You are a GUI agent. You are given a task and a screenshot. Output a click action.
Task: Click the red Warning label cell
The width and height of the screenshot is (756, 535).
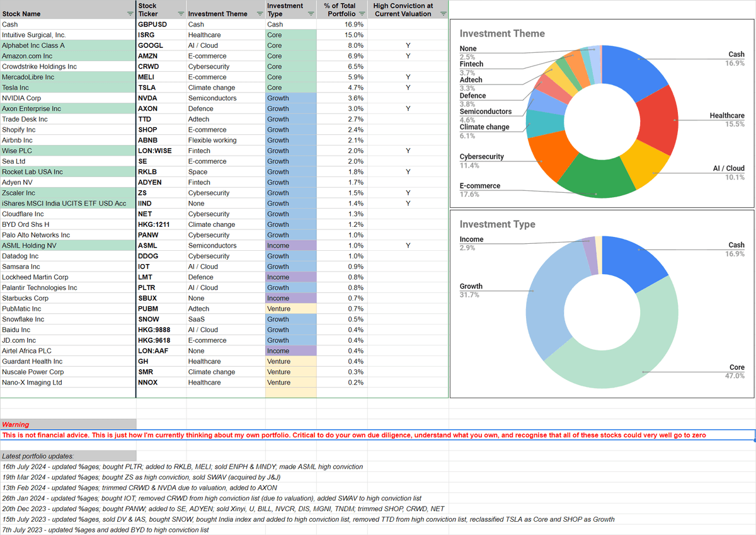[68, 425]
